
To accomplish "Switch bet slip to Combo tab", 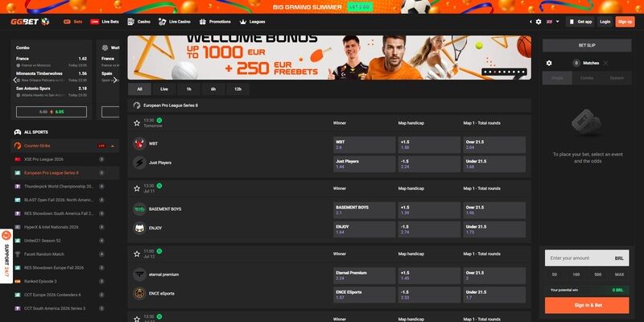I will click(587, 78).
